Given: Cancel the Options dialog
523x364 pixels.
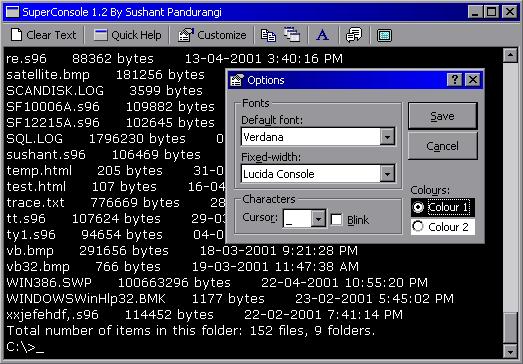Looking at the screenshot, I should pos(443,146).
